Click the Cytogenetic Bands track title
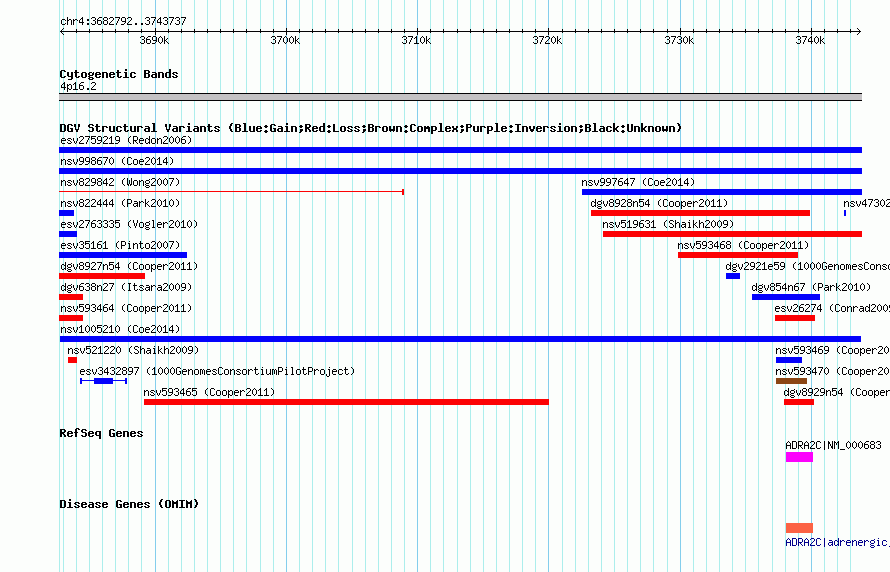The image size is (890, 572). tap(119, 74)
